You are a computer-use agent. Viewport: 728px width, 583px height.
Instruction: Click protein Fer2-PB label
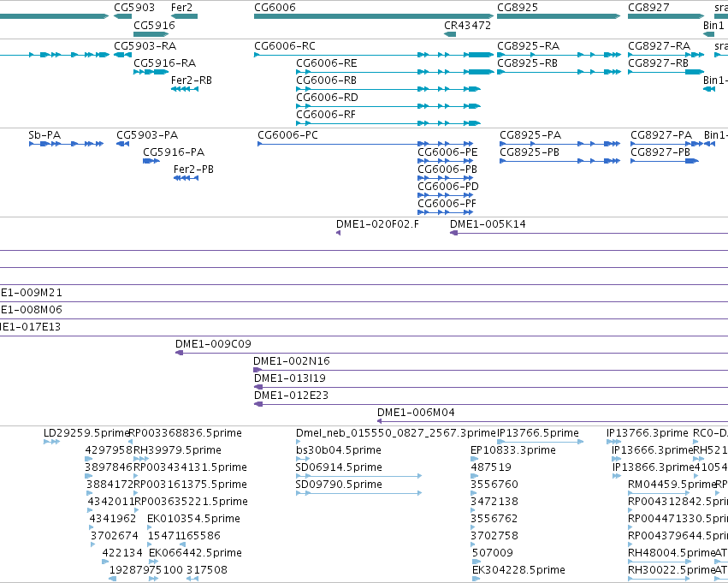[193, 170]
